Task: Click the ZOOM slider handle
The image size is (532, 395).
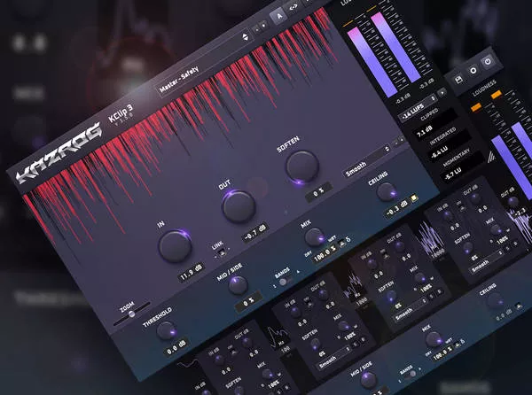Action: 133,313
